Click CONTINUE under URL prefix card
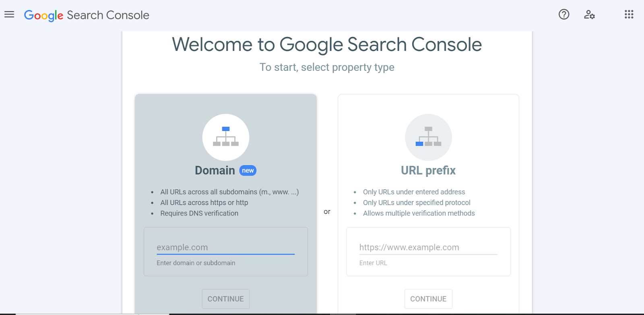The image size is (644, 315). tap(428, 299)
